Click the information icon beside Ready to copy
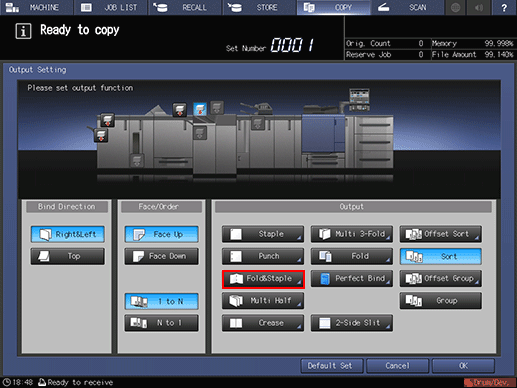 coord(23,31)
